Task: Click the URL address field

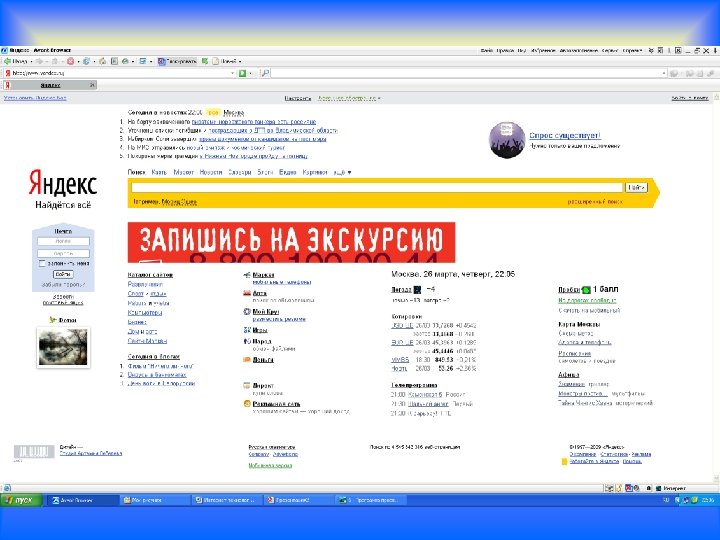Action: point(119,73)
